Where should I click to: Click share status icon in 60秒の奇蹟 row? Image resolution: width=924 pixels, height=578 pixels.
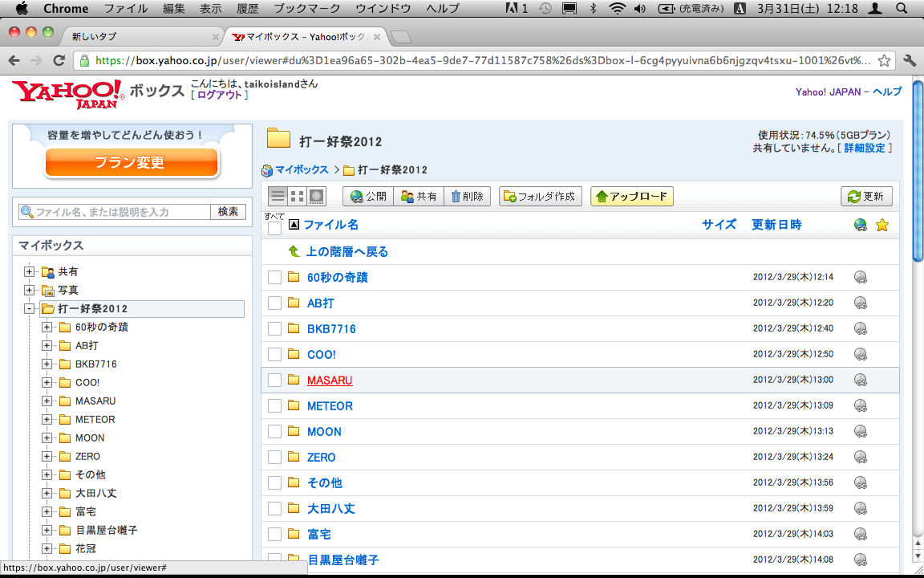pyautogui.click(x=861, y=277)
